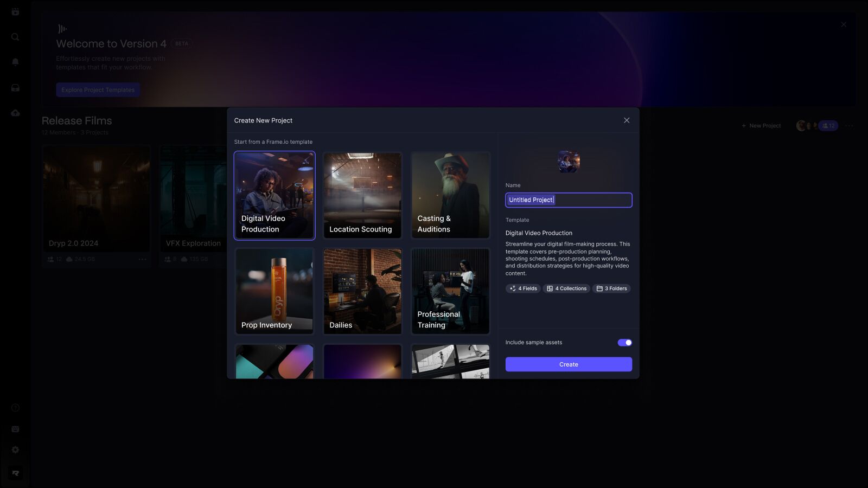This screenshot has width=868, height=488.
Task: Click the Untitled Project name field
Action: pos(568,200)
